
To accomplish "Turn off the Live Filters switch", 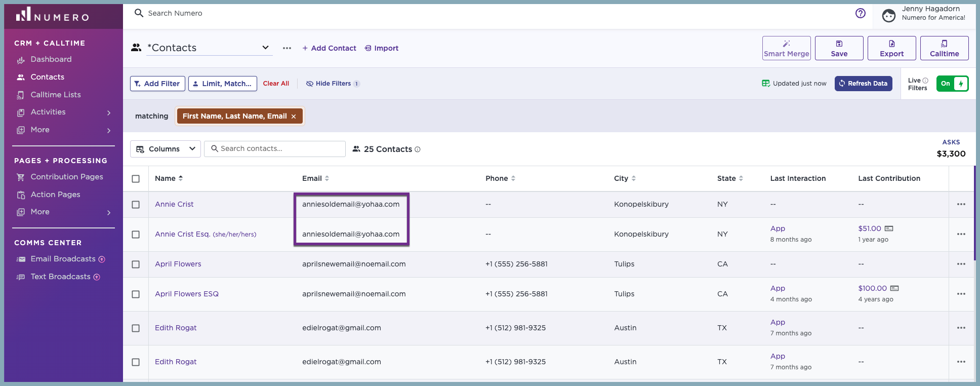I will 952,84.
